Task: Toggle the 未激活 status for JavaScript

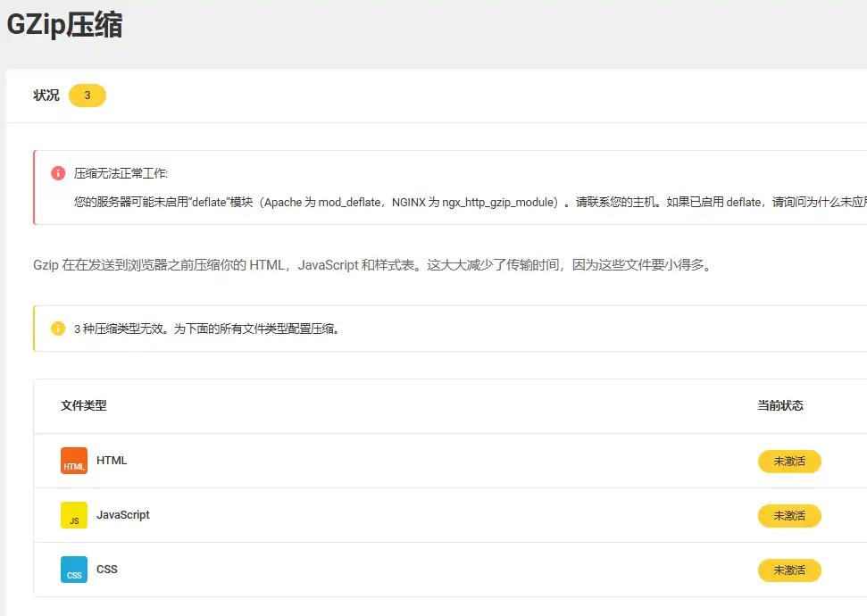Action: pyautogui.click(x=789, y=515)
